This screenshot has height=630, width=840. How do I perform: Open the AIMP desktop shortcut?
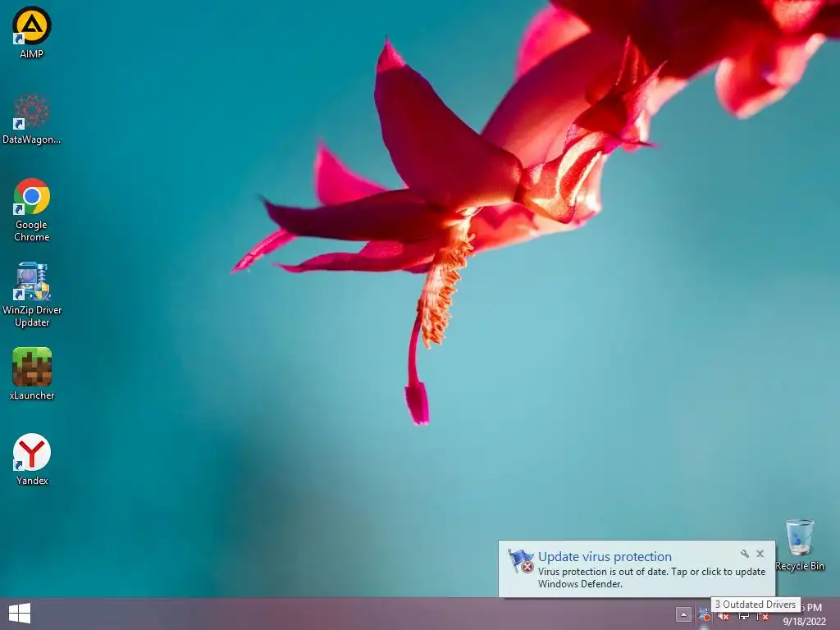click(32, 32)
